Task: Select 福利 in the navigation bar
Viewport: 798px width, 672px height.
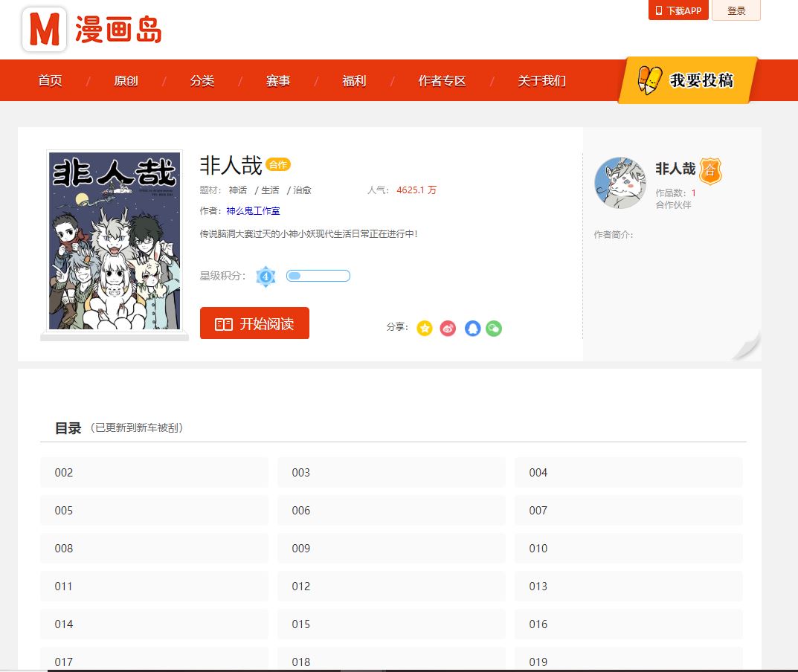Action: point(354,81)
